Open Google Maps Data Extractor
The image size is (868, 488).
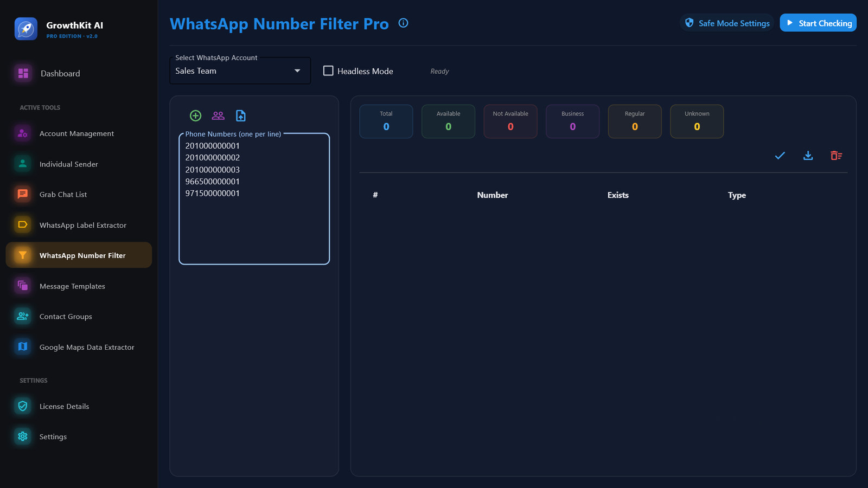(79, 346)
